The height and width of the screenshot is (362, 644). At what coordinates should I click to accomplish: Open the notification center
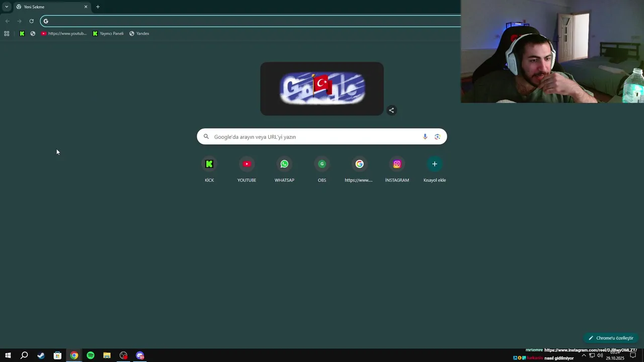point(633,355)
